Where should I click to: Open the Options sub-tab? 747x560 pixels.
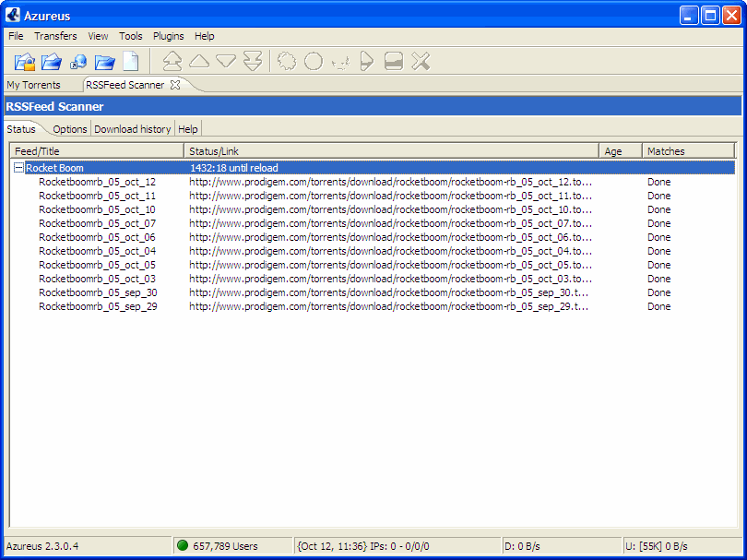coord(70,129)
